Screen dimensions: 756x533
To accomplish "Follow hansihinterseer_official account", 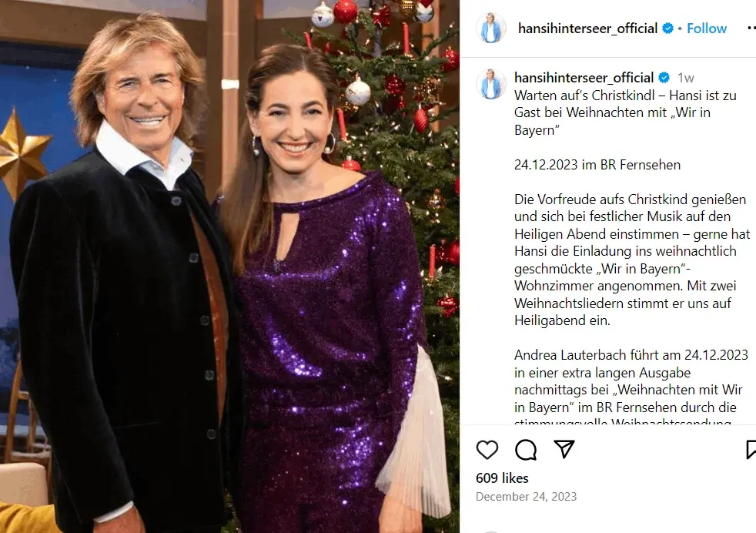I will pos(706,28).
